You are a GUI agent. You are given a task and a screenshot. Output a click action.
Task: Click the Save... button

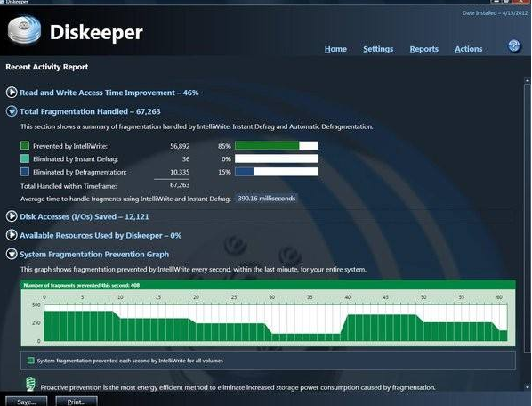click(26, 402)
